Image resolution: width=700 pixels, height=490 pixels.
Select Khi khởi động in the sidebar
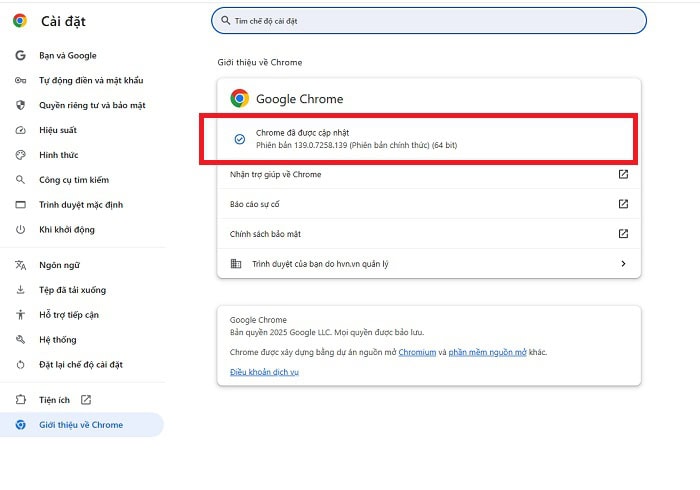click(x=67, y=230)
